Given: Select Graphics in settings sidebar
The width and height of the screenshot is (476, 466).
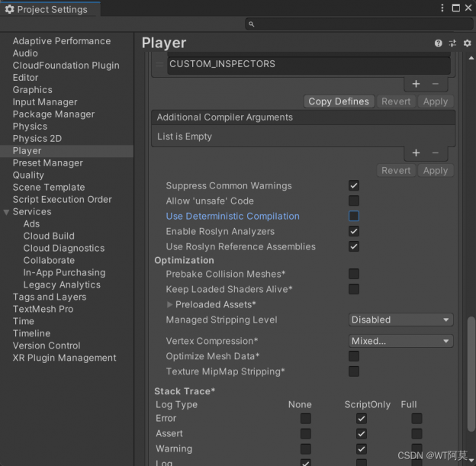Looking at the screenshot, I should 33,90.
